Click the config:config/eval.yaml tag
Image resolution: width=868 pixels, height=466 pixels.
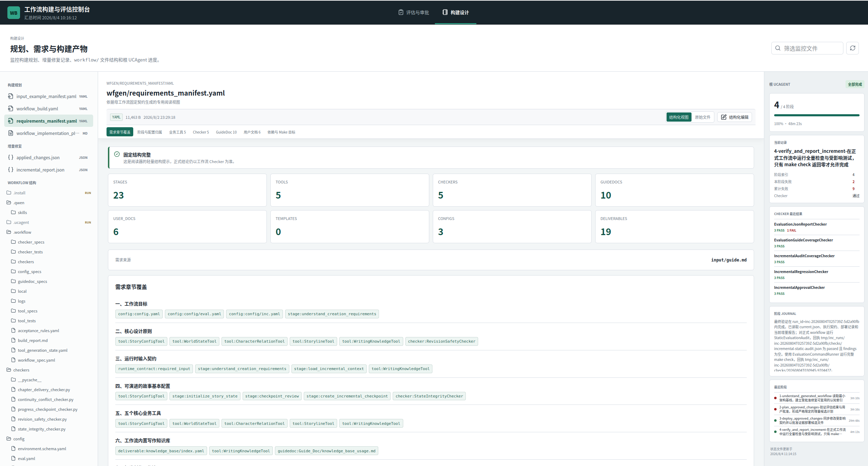[x=194, y=314]
